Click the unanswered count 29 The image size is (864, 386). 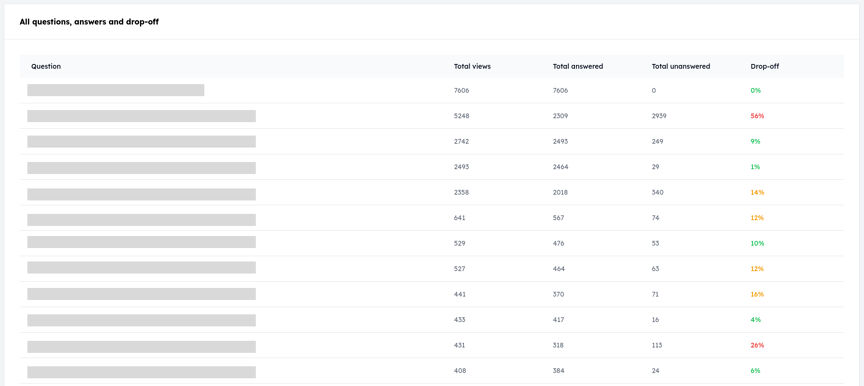(x=655, y=167)
